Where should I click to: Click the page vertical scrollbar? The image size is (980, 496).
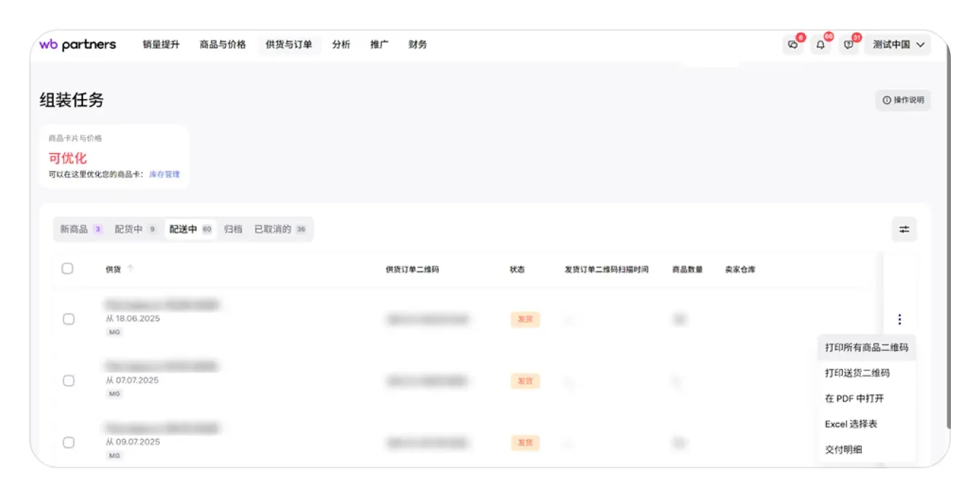(948, 241)
